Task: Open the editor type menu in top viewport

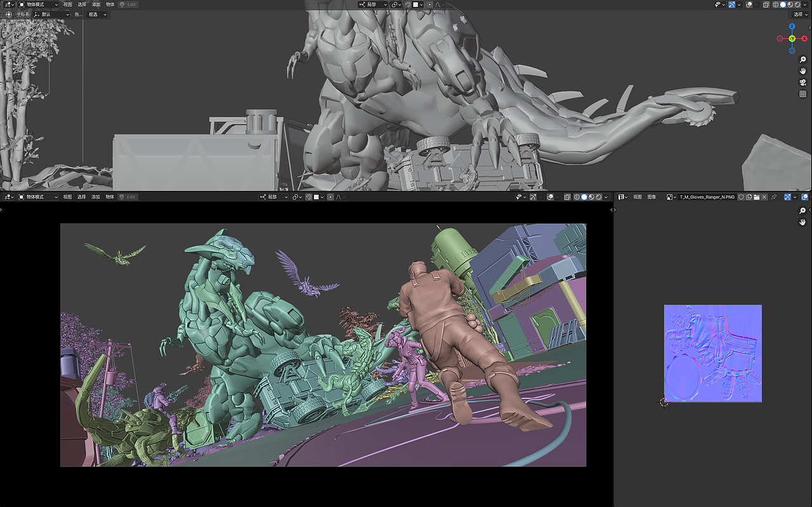Action: coord(8,4)
